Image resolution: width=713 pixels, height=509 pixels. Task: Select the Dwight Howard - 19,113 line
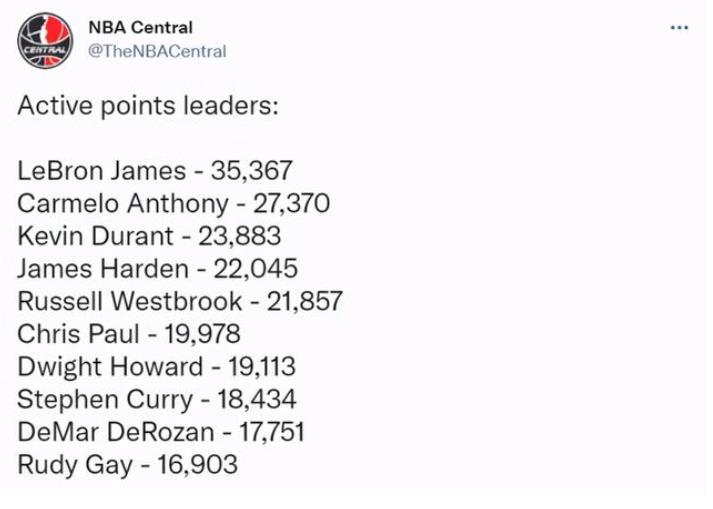[x=156, y=367]
